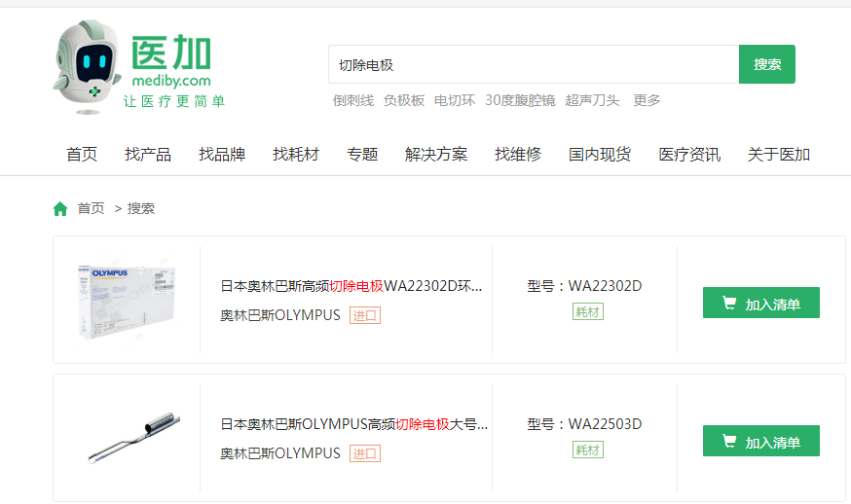Go to the 找品牌 navigation tab

pyautogui.click(x=222, y=155)
